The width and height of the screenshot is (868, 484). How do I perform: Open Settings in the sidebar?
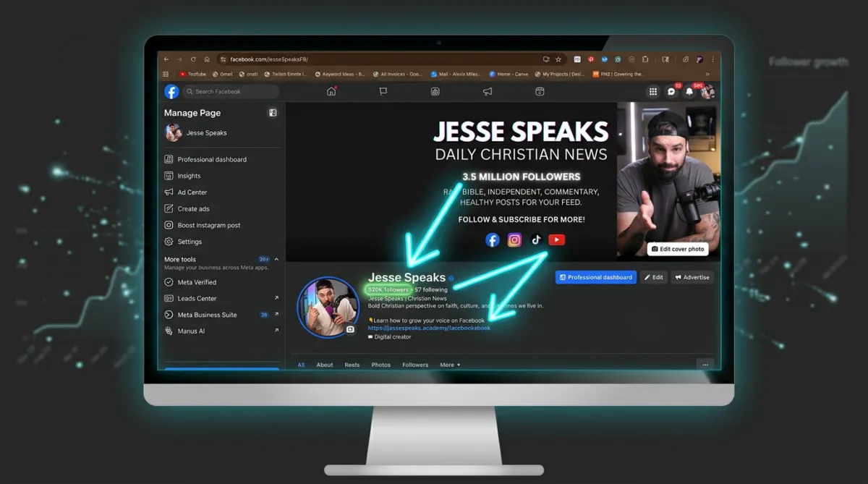pyautogui.click(x=221, y=242)
